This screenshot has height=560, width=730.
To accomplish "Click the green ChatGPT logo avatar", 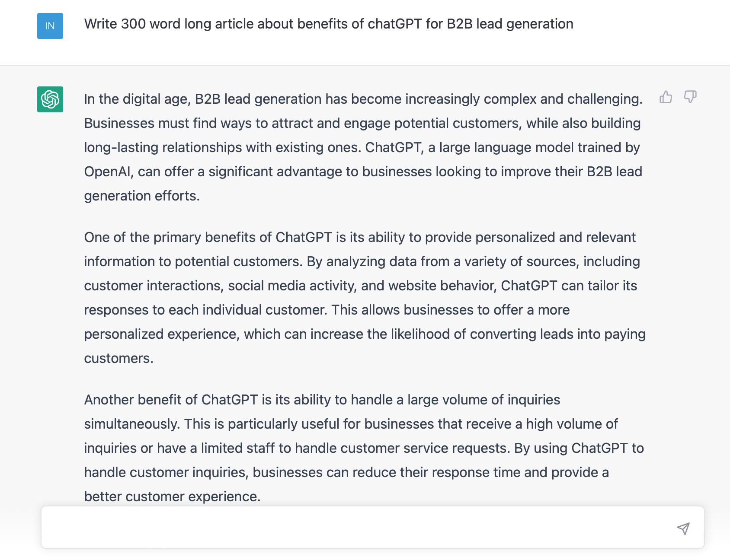I will (50, 99).
